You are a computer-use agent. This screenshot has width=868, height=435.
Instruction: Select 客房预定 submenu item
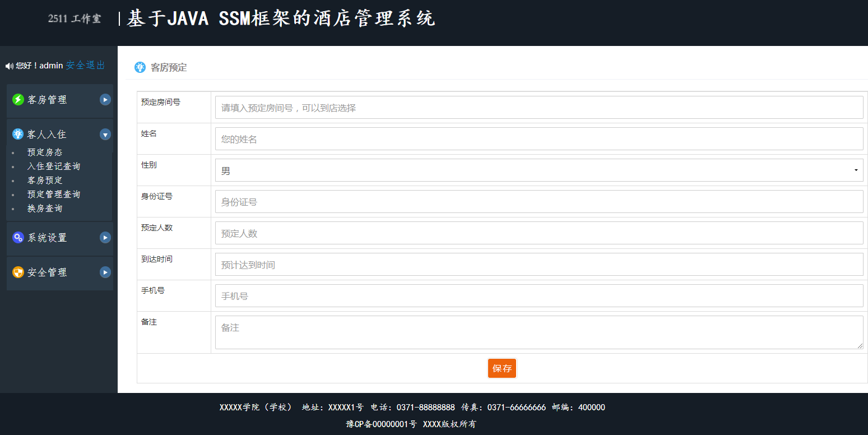(45, 181)
